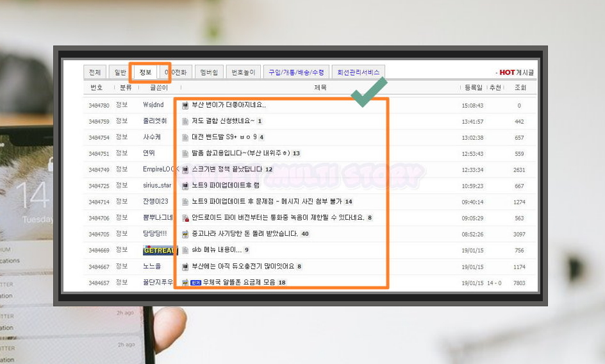605x364 pixels.
Task: Click the 분류 column header
Action: click(x=126, y=88)
